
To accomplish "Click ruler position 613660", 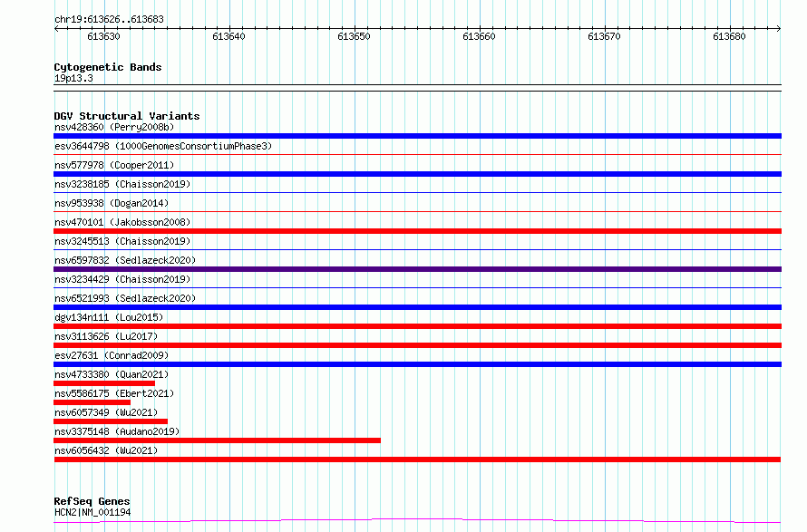I will pos(479,36).
